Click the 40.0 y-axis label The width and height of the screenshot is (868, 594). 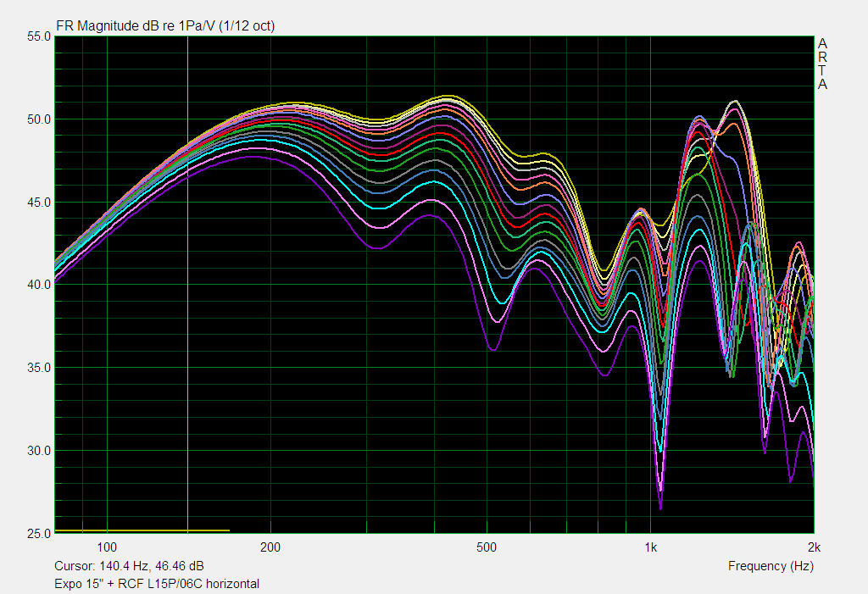39,285
